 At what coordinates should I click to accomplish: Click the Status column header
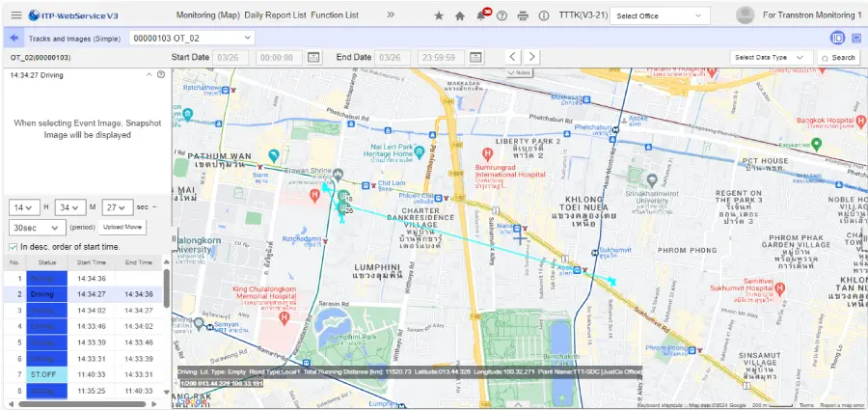[47, 262]
